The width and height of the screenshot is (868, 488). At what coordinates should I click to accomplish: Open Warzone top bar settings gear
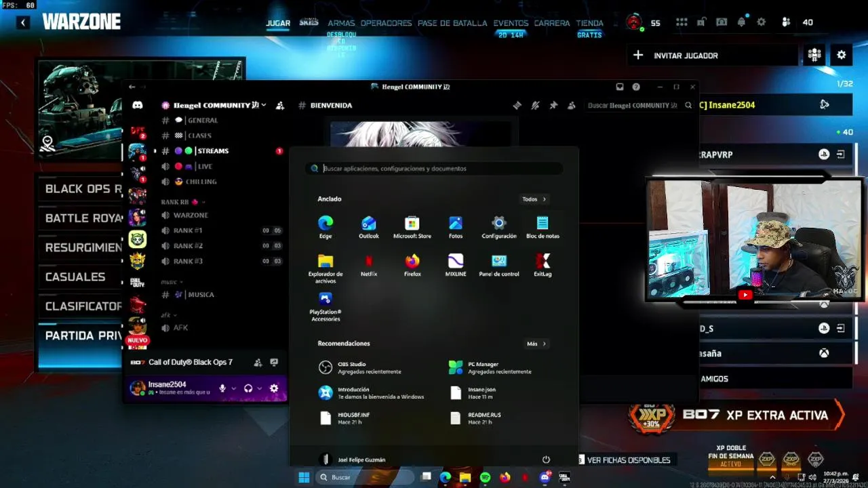(762, 22)
